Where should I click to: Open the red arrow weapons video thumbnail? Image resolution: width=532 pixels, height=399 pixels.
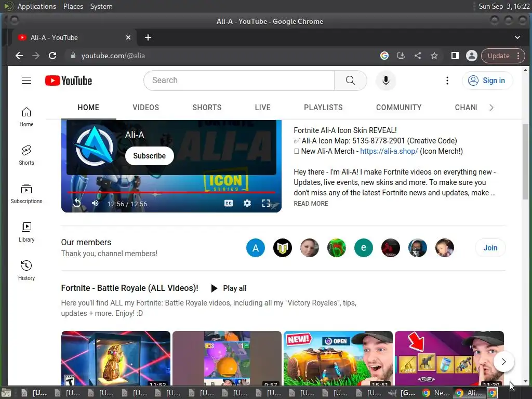click(449, 358)
